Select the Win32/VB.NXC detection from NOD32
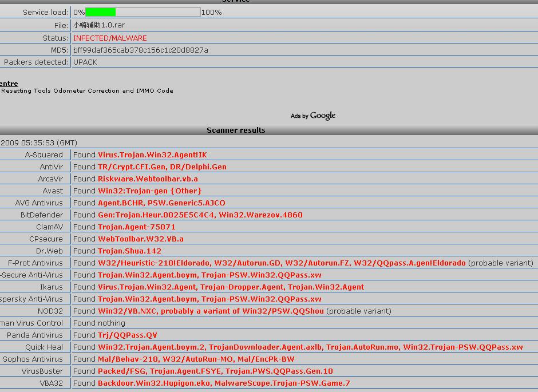 pyautogui.click(x=211, y=311)
